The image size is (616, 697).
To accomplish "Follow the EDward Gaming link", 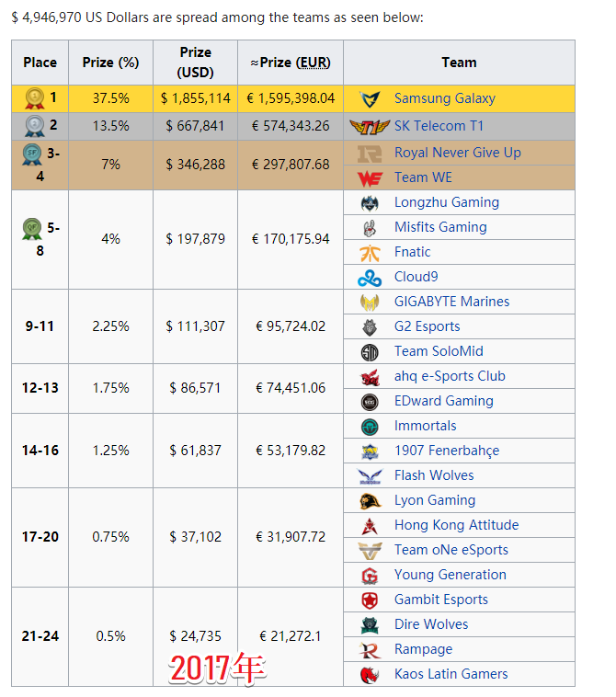I will [443, 401].
